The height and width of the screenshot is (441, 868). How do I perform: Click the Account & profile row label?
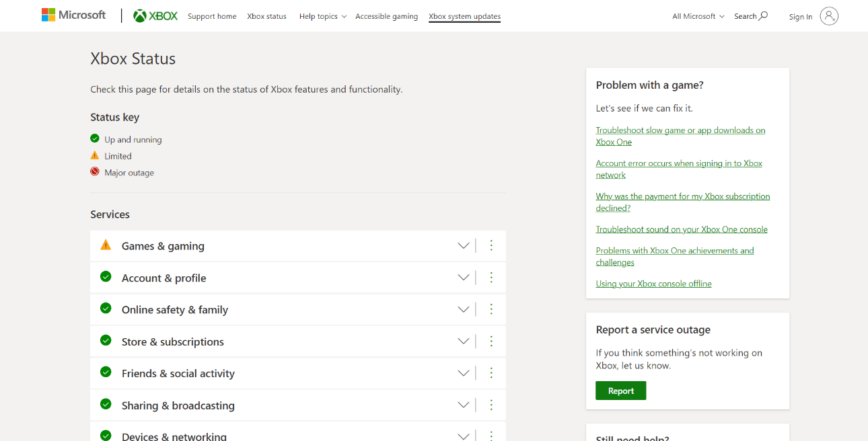click(x=164, y=278)
